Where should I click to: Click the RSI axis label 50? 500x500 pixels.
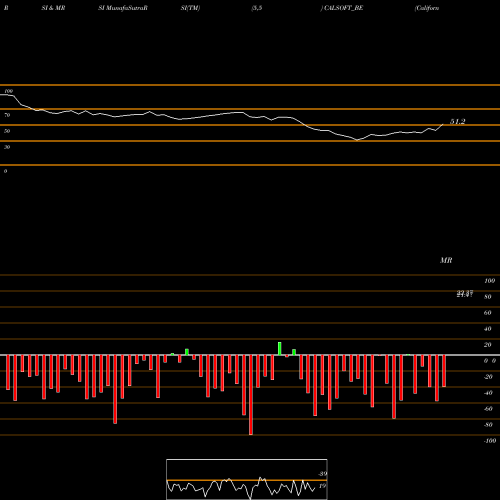point(7,131)
